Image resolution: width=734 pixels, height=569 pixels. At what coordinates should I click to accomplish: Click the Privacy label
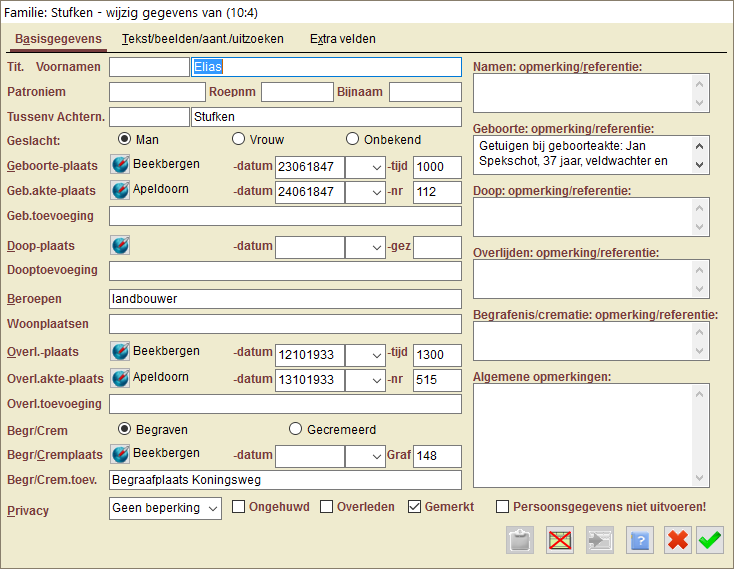pos(28,511)
